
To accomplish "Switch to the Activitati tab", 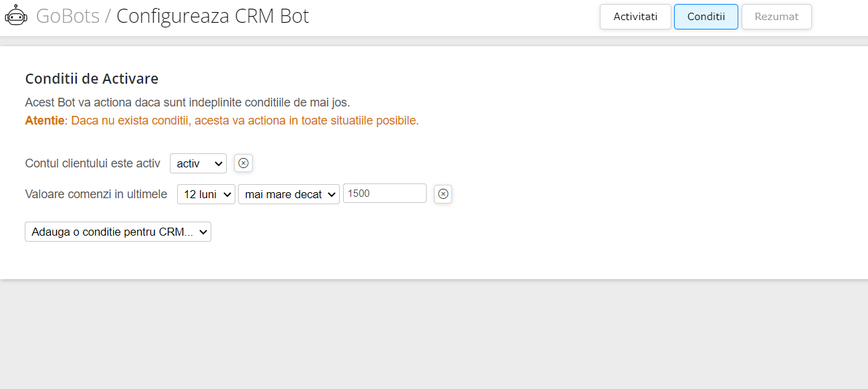I will pyautogui.click(x=635, y=17).
